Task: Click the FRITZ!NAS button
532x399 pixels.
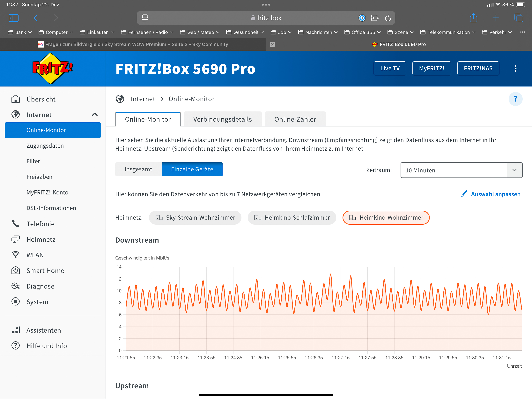Action: tap(478, 68)
